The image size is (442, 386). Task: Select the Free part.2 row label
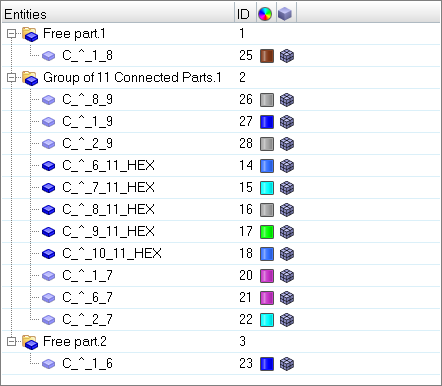pyautogui.click(x=75, y=342)
